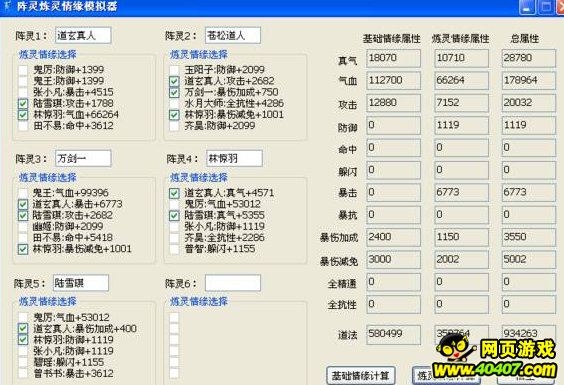The width and height of the screenshot is (564, 385).
Task: Tick first empty checkbox under 阵灵6
Action: [x=174, y=317]
